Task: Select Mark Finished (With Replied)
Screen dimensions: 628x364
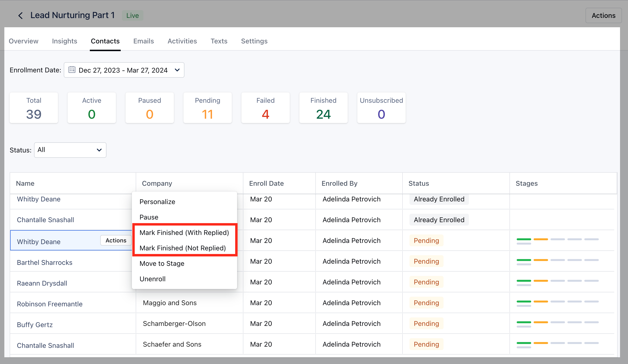Action: (x=184, y=233)
